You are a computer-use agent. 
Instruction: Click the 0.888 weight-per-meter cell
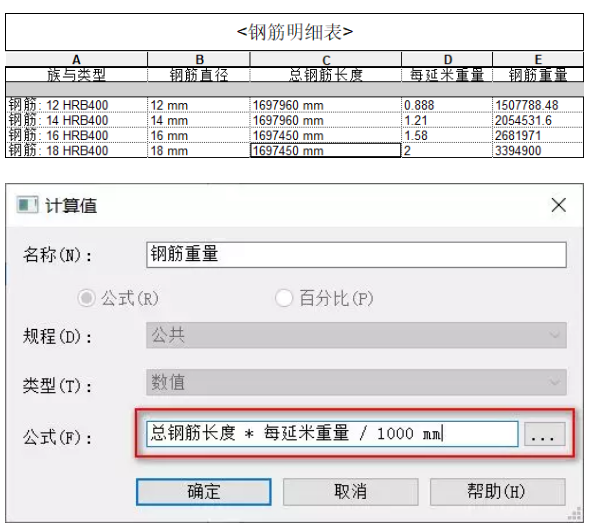[x=447, y=105]
